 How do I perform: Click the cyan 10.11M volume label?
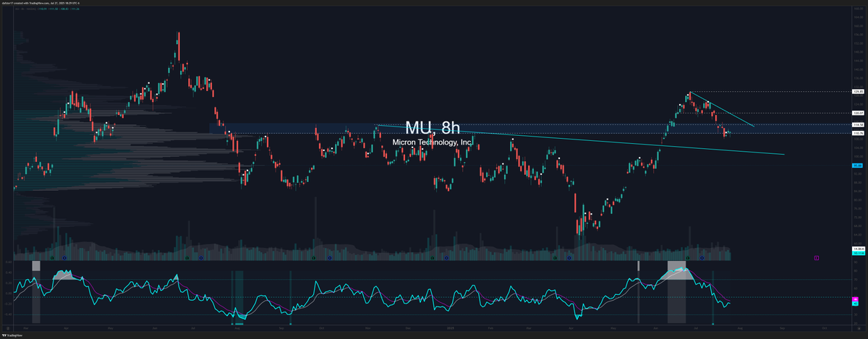[x=859, y=253]
